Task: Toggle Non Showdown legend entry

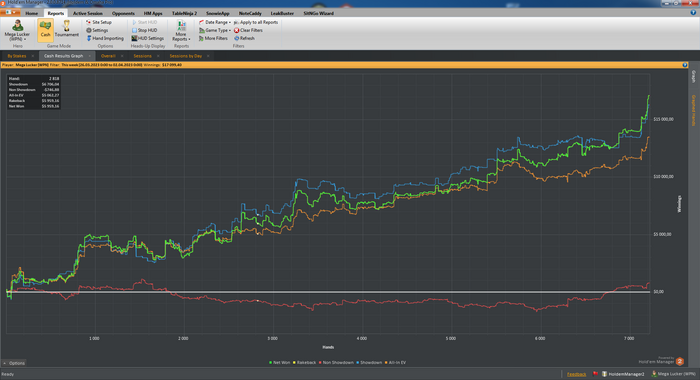Action: 336,363
